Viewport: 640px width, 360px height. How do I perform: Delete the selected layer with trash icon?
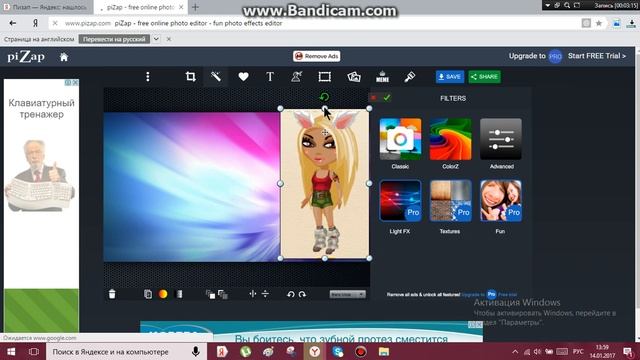click(x=112, y=294)
